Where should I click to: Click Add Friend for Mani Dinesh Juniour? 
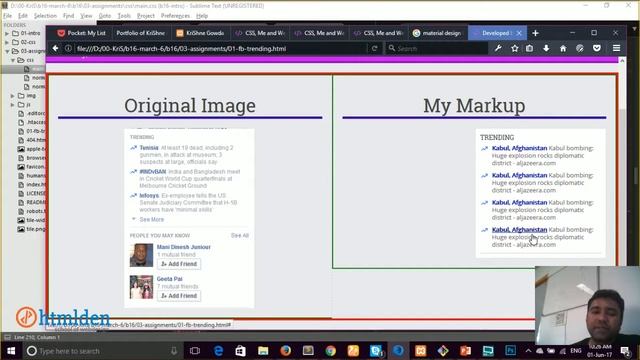[179, 264]
